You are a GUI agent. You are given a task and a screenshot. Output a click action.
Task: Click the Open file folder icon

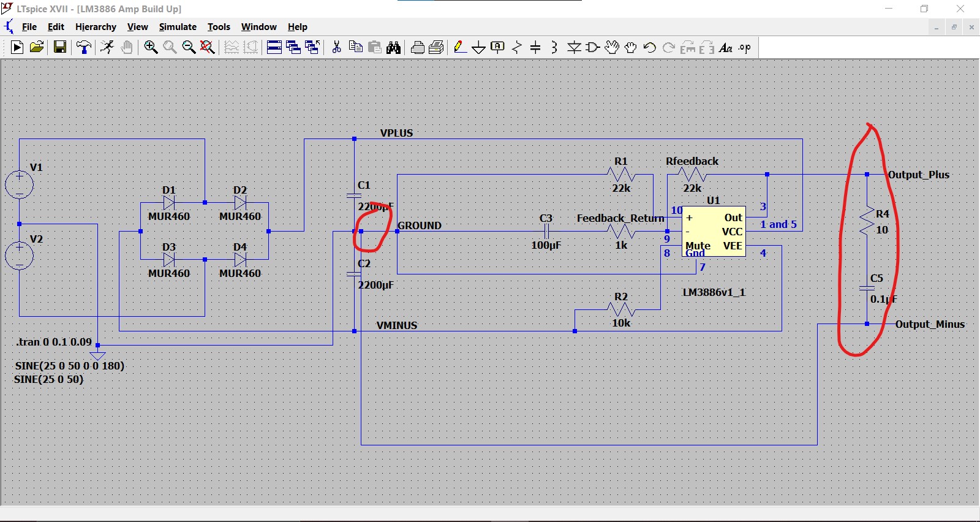(37, 47)
